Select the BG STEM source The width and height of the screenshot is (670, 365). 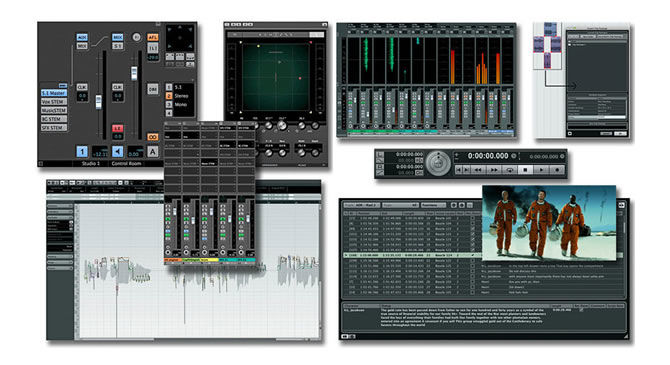pos(53,119)
